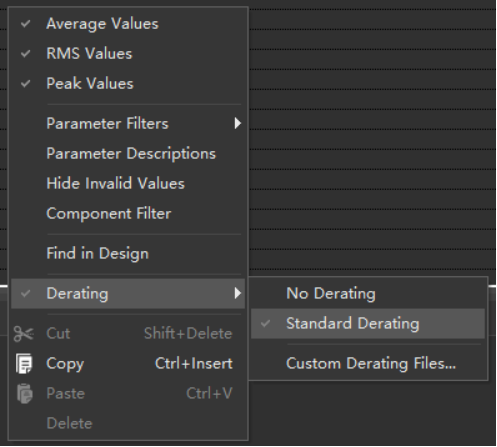The height and width of the screenshot is (447, 497).
Task: Click the Shift+Delete shortcut text
Action: (x=188, y=333)
